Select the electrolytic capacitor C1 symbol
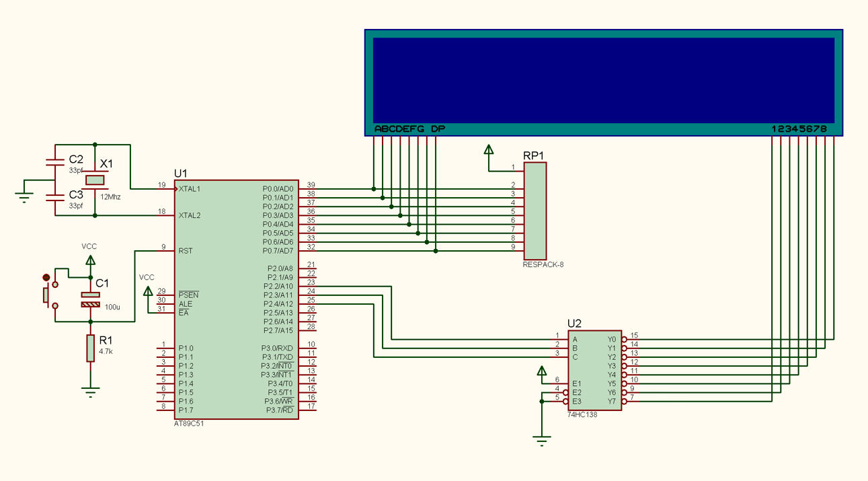 (x=90, y=300)
